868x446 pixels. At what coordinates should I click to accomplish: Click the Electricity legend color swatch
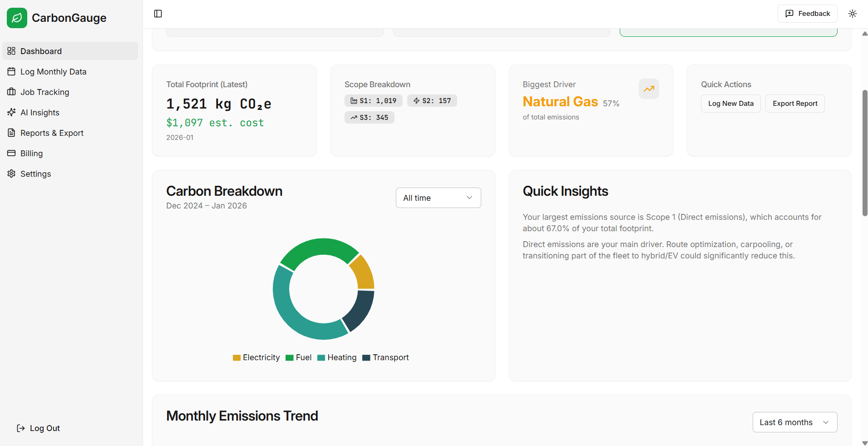point(236,357)
